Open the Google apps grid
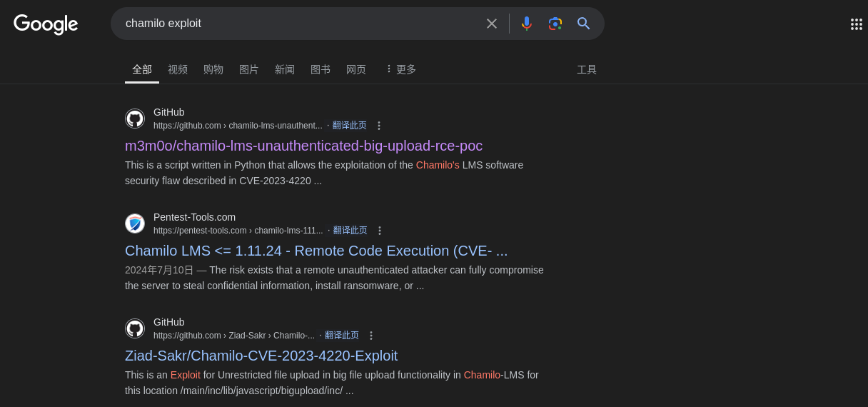 [856, 24]
